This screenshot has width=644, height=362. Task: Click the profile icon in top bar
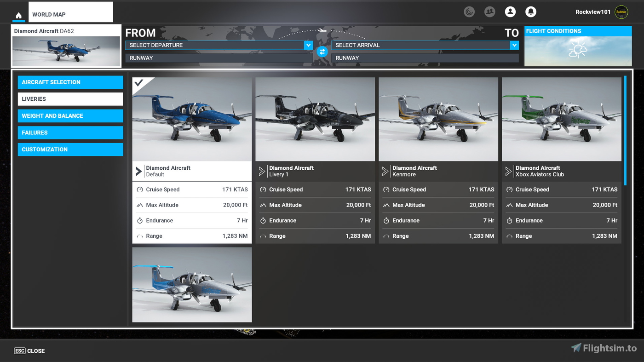tap(510, 11)
